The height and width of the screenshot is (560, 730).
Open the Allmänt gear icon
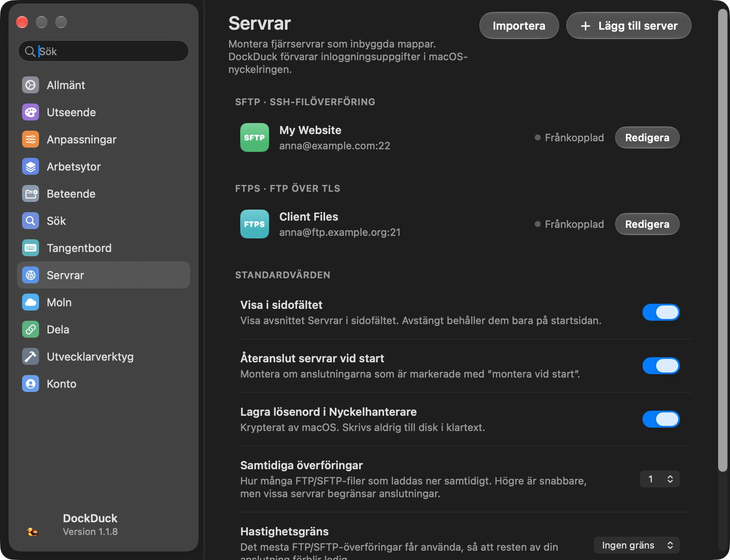click(x=31, y=85)
